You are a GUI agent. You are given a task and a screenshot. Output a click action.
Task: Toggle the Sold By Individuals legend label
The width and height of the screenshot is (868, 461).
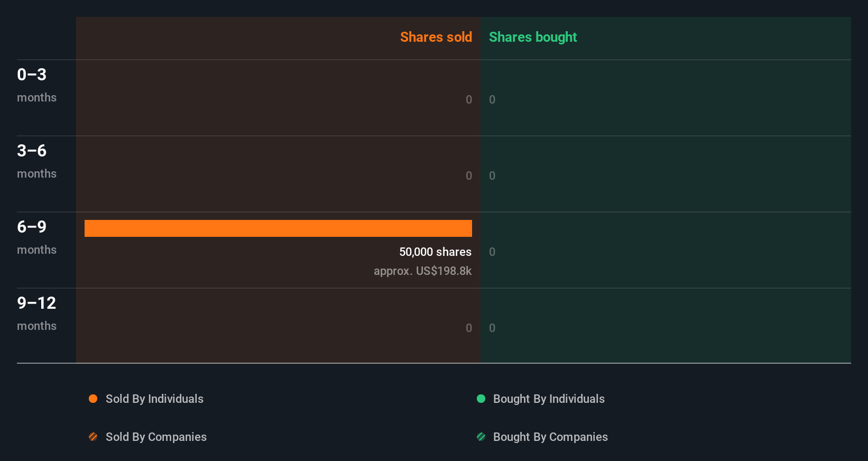tap(154, 399)
